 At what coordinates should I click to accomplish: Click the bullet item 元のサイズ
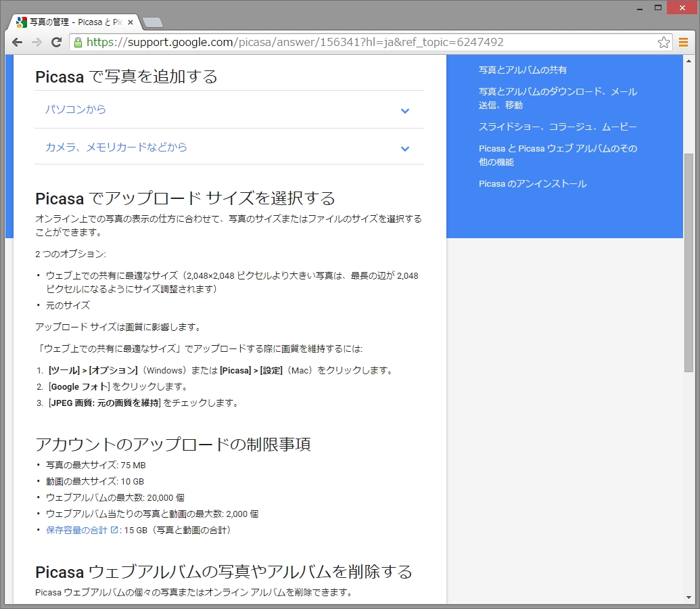(x=68, y=305)
